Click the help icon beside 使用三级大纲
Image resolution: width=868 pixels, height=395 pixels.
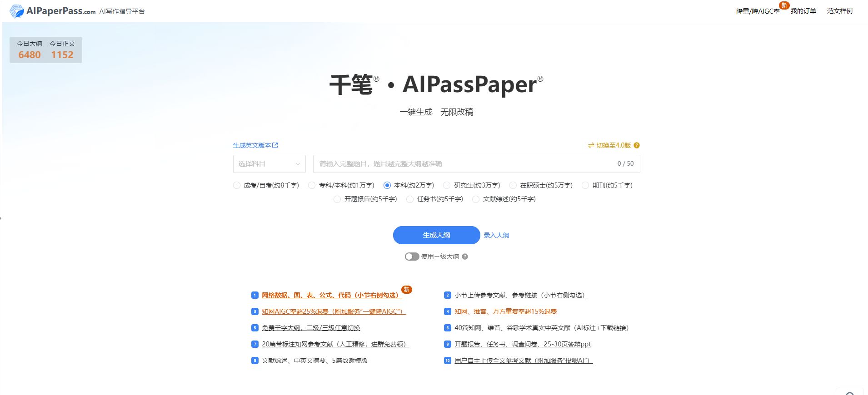pos(465,257)
